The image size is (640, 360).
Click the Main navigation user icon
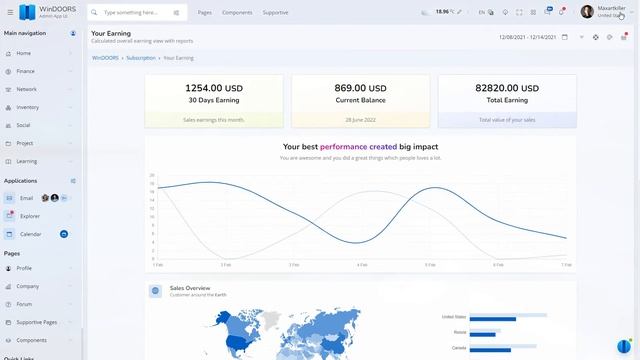pos(73,33)
